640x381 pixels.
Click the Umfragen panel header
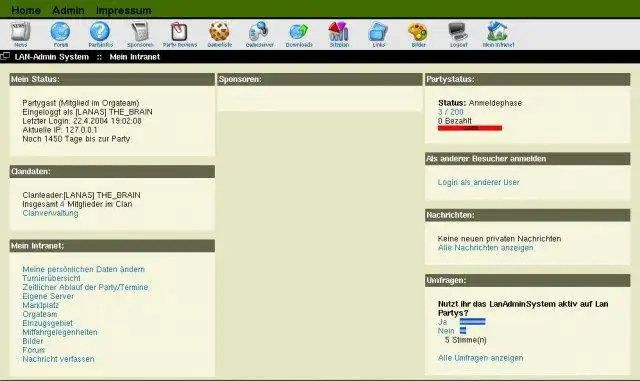coord(527,281)
